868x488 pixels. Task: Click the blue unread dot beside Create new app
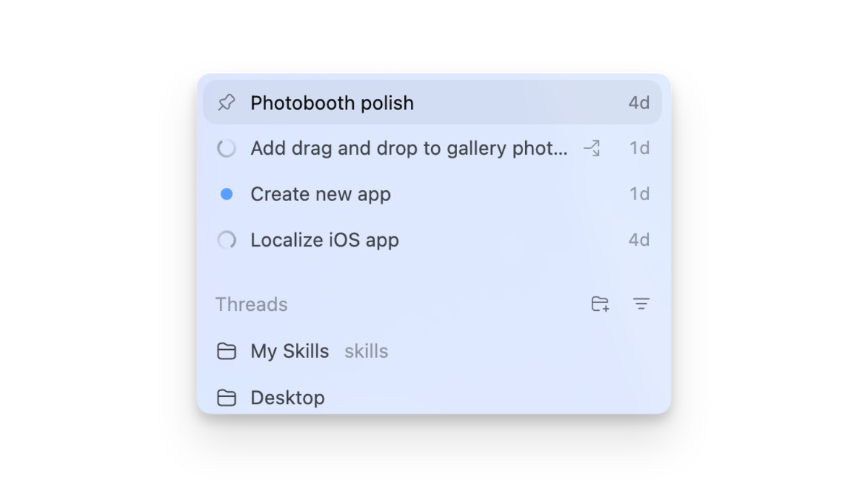[x=226, y=194]
